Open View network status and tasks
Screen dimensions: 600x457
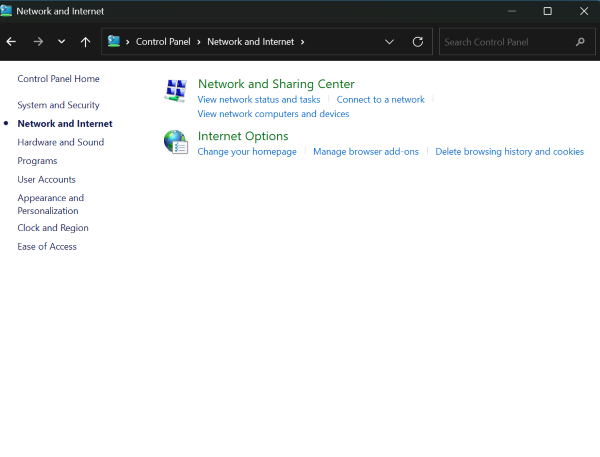coord(259,100)
